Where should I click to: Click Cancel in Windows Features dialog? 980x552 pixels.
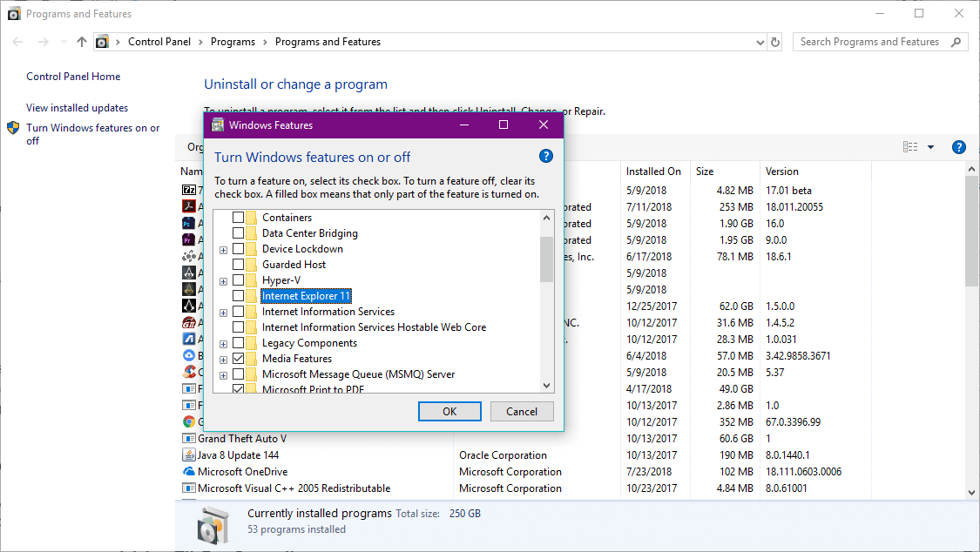pos(521,412)
